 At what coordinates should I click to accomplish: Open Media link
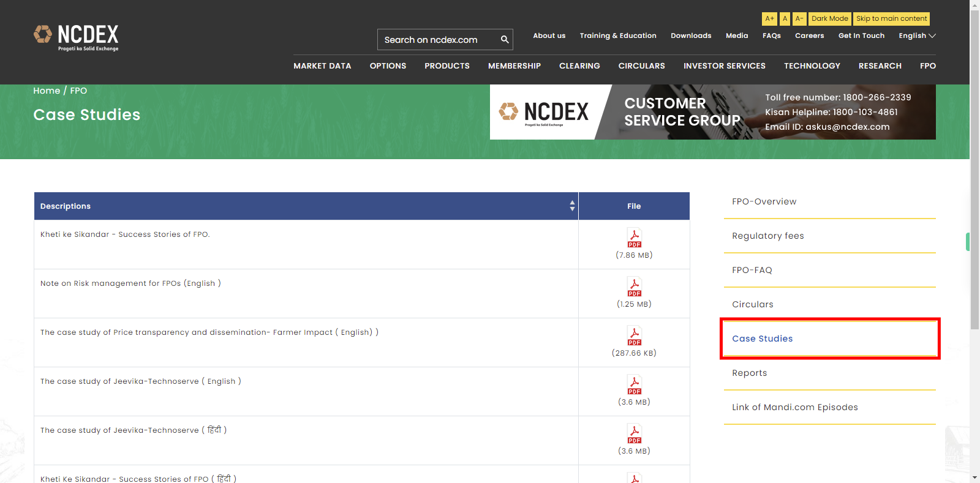(x=737, y=36)
